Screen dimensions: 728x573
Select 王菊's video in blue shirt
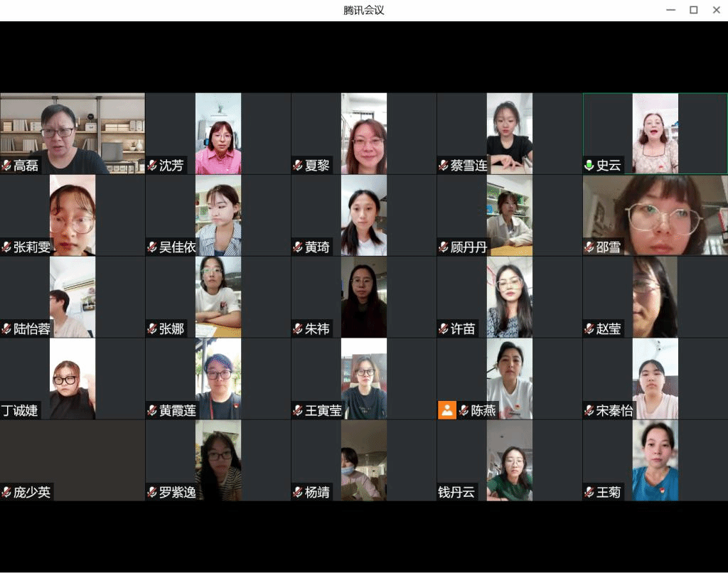tap(655, 461)
